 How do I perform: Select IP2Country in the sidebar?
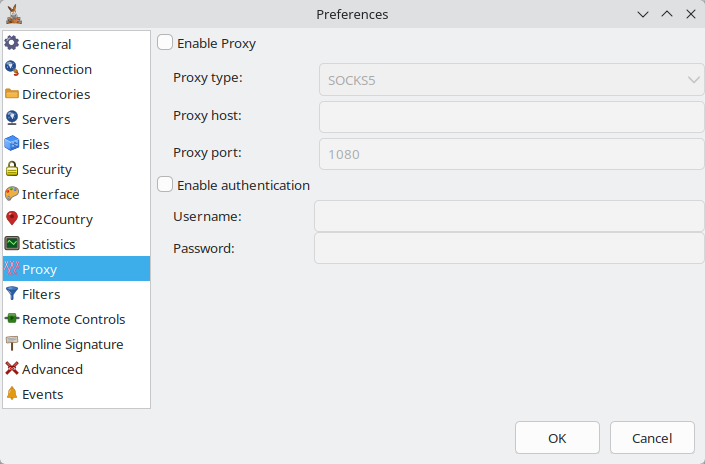point(76,219)
